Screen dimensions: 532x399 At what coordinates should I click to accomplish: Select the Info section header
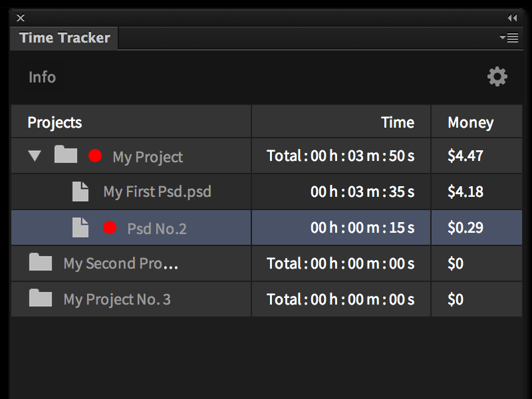(41, 76)
